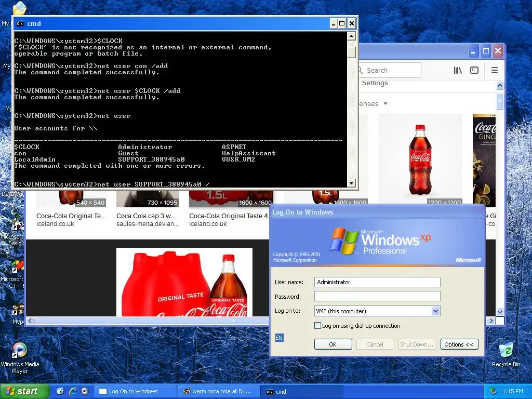532x399 pixels.
Task: Open saules-melta.devian... source link
Action: pyautogui.click(x=147, y=224)
